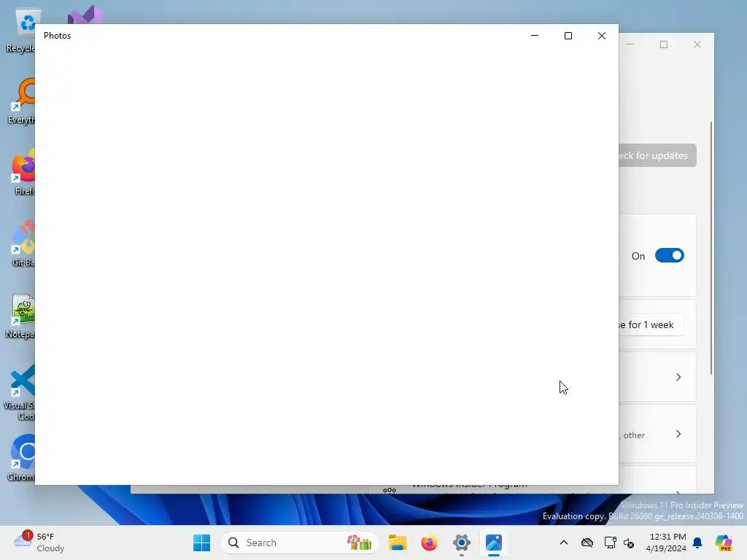Open the Settings row ending in 'other'

[657, 434]
